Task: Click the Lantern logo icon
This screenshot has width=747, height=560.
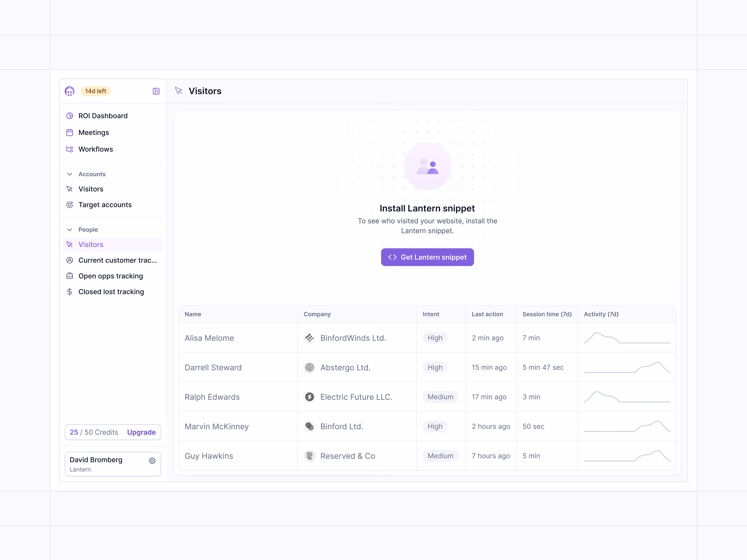Action: (70, 91)
